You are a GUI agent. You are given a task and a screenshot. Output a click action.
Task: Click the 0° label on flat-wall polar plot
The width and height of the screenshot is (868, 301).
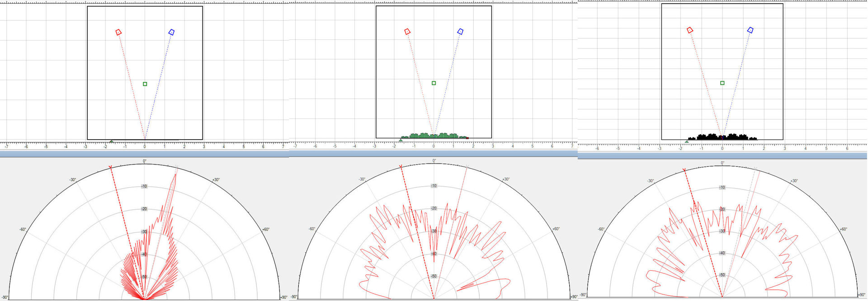click(x=145, y=161)
